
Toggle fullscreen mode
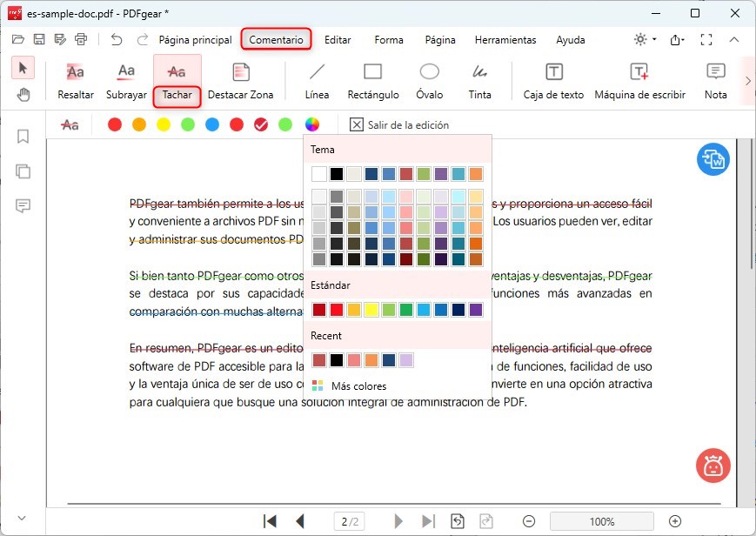706,39
